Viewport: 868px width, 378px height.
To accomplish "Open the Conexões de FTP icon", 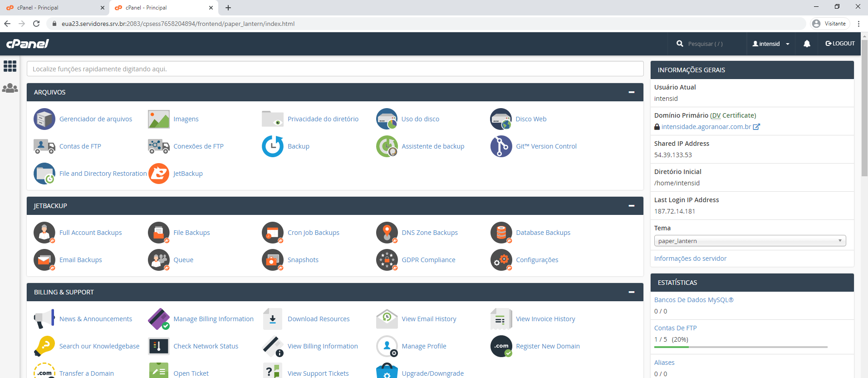I will point(159,146).
